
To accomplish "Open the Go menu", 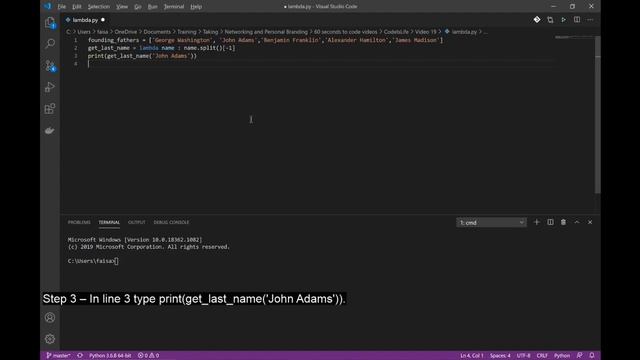I will pos(138,7).
